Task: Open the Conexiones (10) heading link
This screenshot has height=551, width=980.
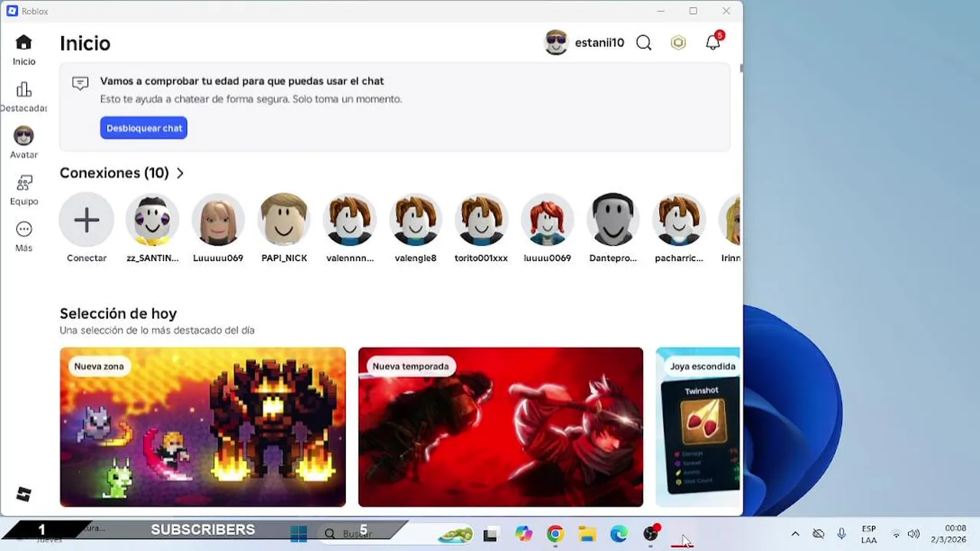Action: tap(114, 173)
